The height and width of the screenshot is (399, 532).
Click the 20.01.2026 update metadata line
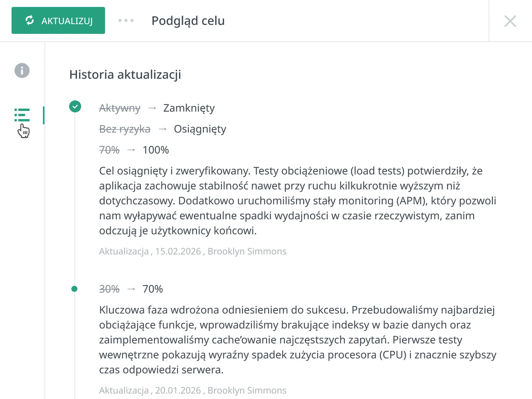pyautogui.click(x=193, y=390)
